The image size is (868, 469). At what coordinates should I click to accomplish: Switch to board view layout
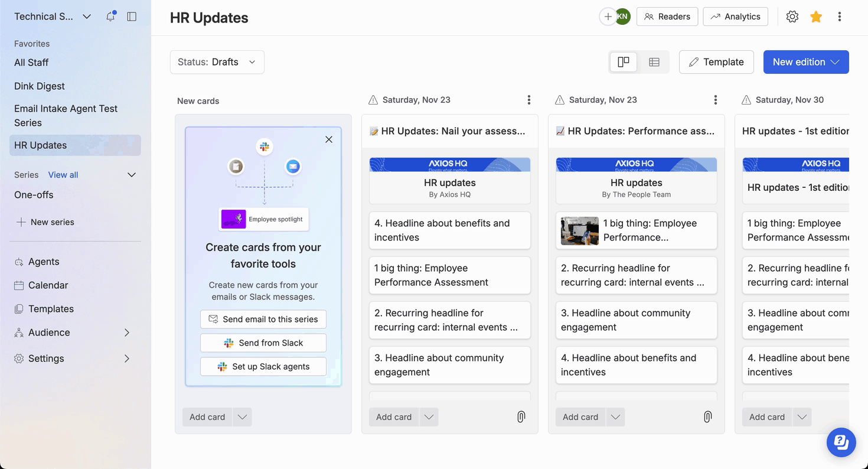[624, 62]
